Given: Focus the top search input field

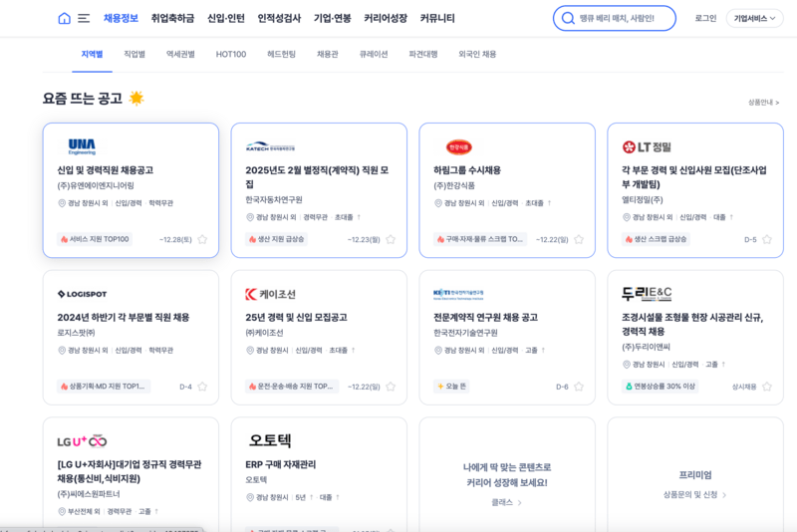Looking at the screenshot, I should click(615, 18).
